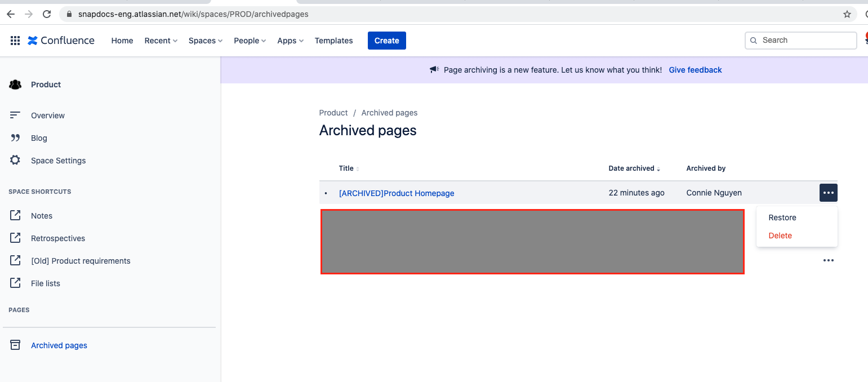Viewport: 868px width, 382px height.
Task: Expand the Recent dropdown menu
Action: pyautogui.click(x=161, y=41)
